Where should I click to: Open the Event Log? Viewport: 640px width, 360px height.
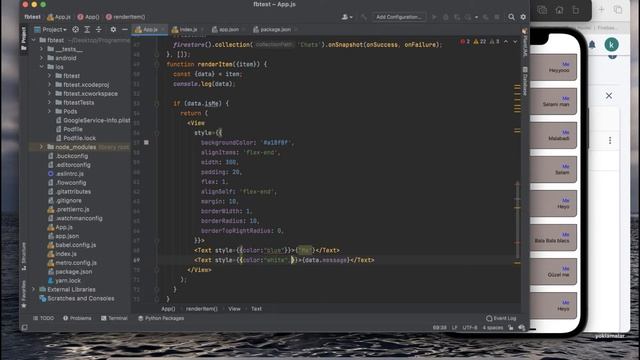[501, 318]
